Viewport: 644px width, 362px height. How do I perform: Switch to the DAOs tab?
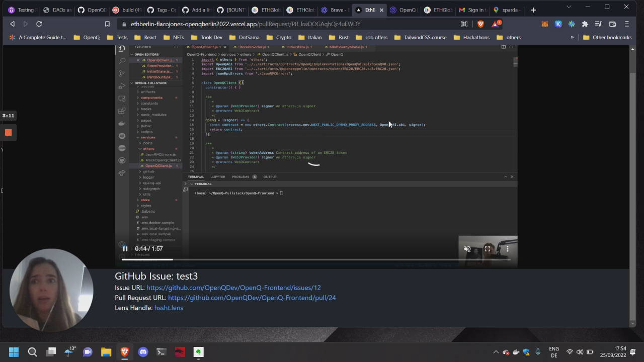point(57,10)
